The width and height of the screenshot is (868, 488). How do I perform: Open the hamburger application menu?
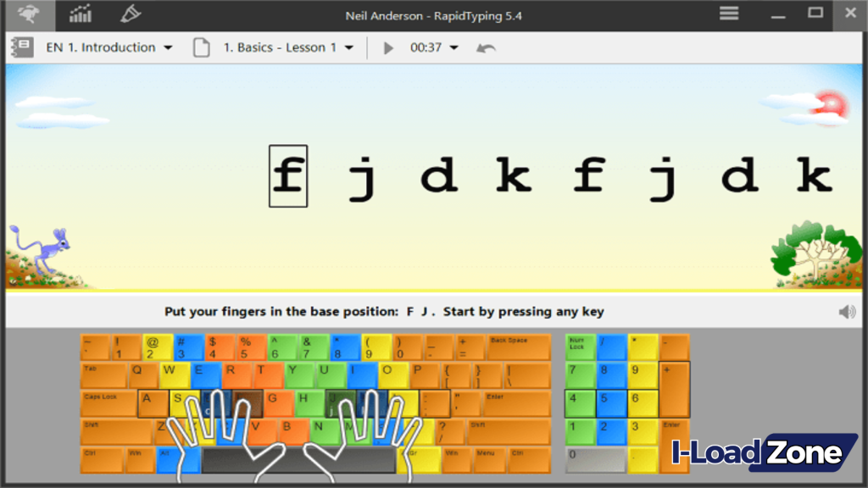[728, 14]
